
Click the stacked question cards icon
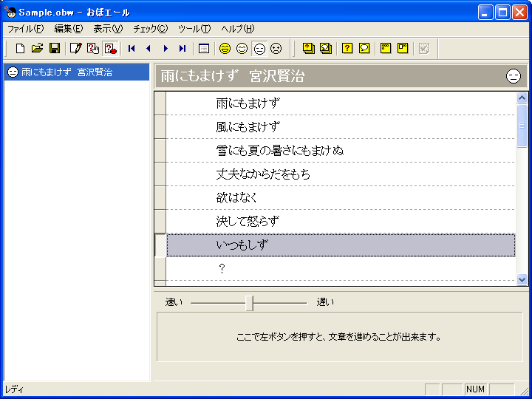(308, 49)
